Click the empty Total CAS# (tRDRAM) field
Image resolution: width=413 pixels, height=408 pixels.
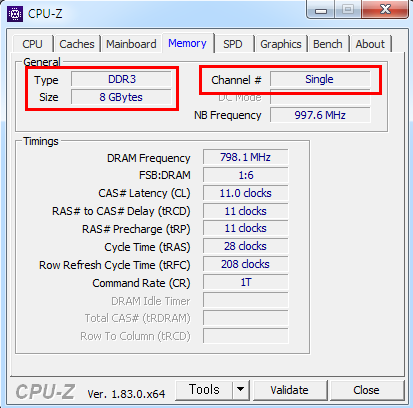click(246, 318)
